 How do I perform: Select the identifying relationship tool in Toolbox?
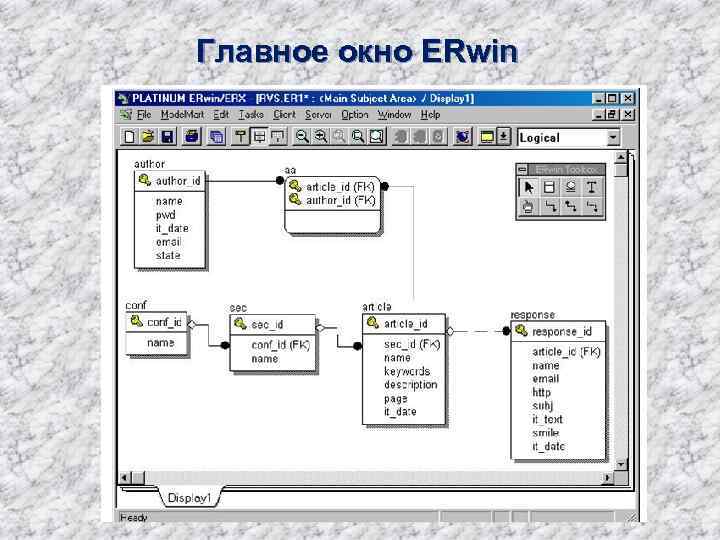[549, 207]
